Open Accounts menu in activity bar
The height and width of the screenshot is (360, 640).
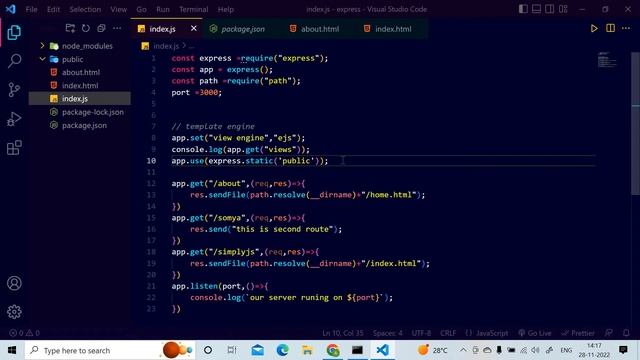[14, 283]
